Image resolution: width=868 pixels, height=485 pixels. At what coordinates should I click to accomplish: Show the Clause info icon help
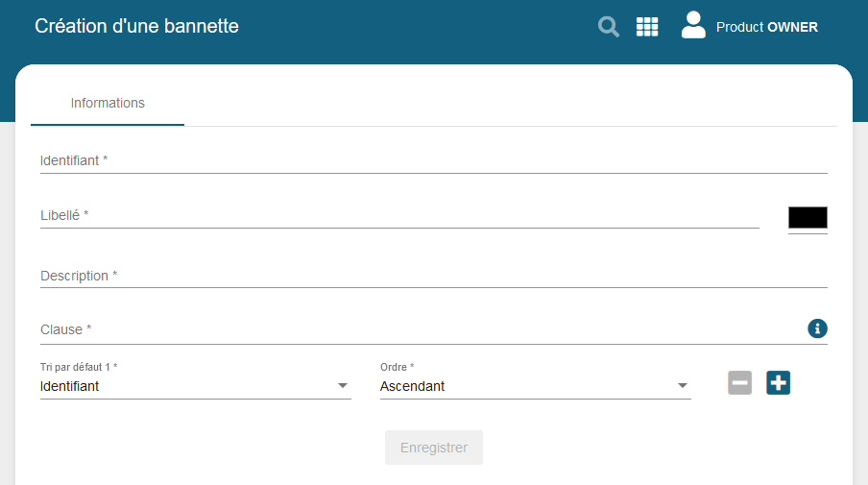pos(817,329)
